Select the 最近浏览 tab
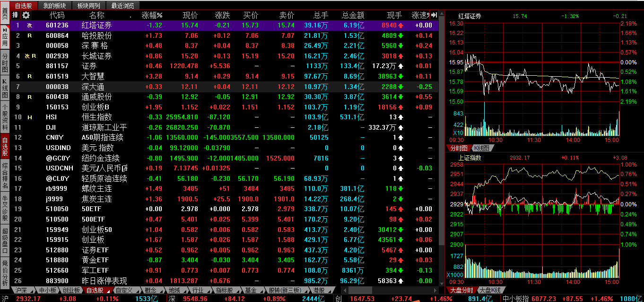 (122, 6)
